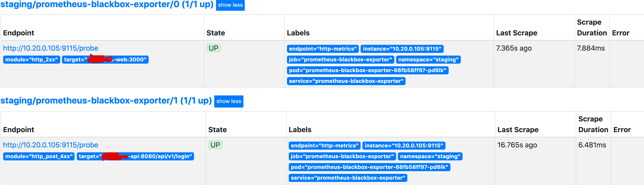
Task: Click the Last Scrape header in first table
Action: [516, 33]
